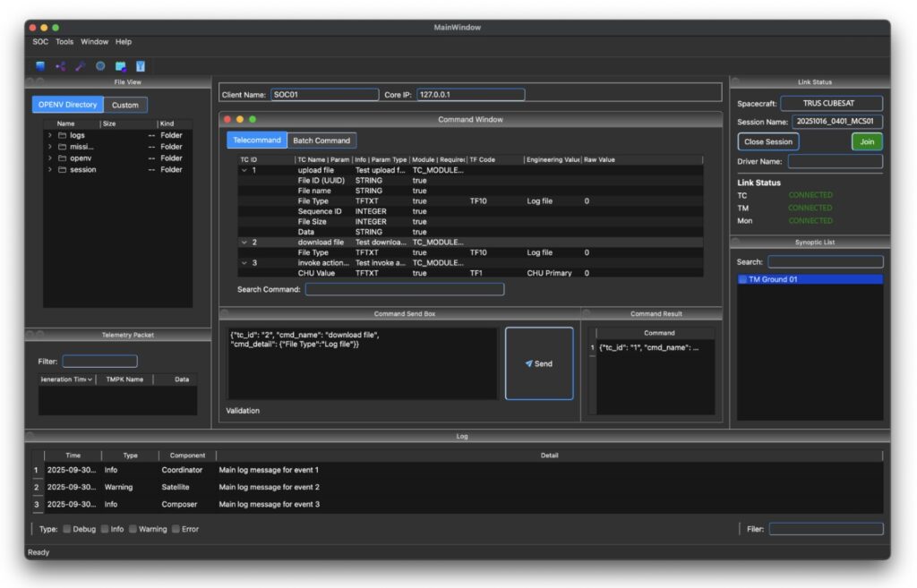
Task: Click the purple wrench toolbar icon
Action: [81, 65]
